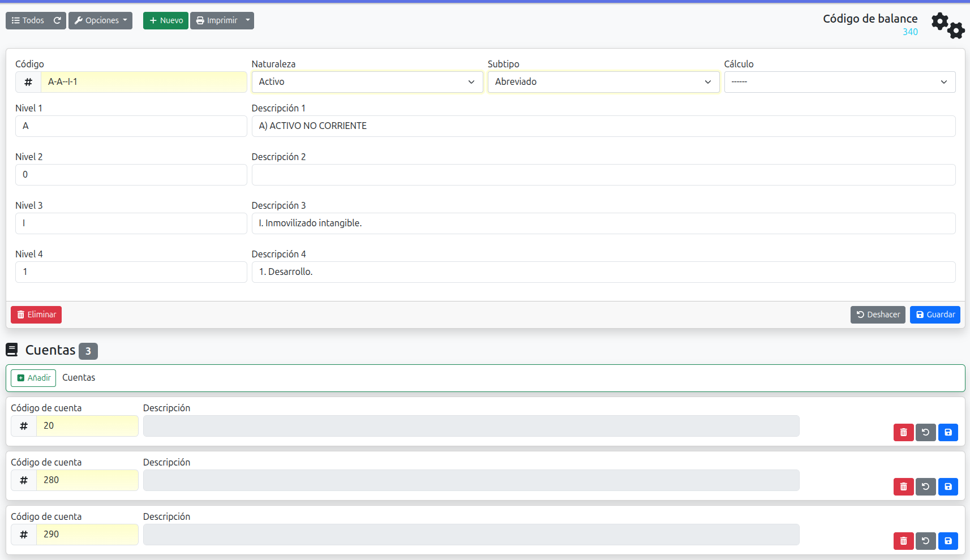Add a new account with Añadir
This screenshot has height=560, width=970.
[33, 378]
